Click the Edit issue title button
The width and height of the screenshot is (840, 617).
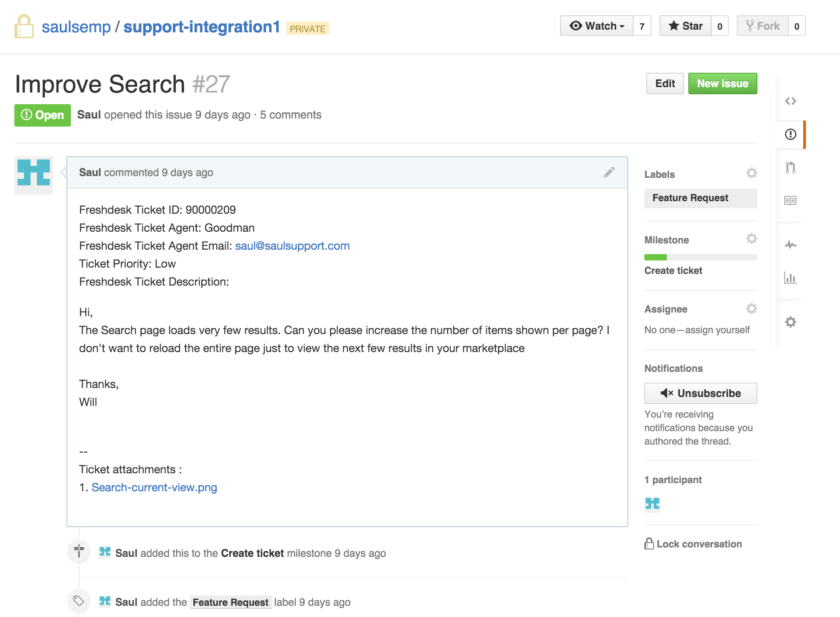pos(665,84)
